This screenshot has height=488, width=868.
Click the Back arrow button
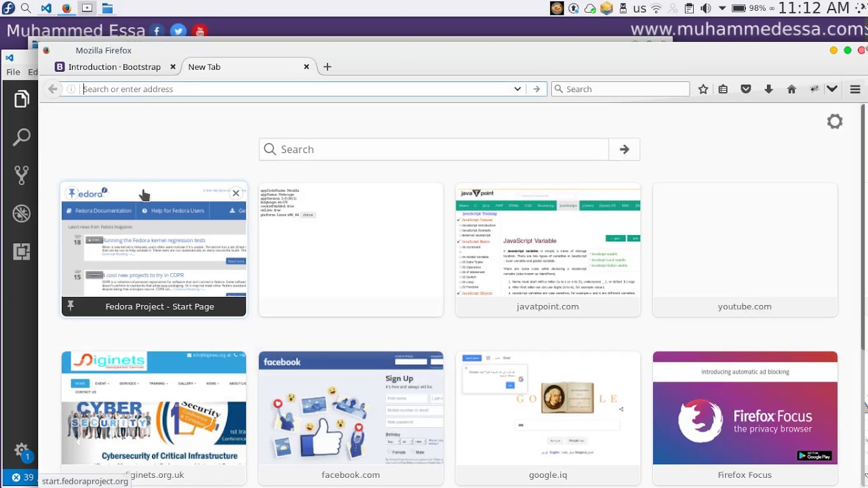click(x=53, y=89)
